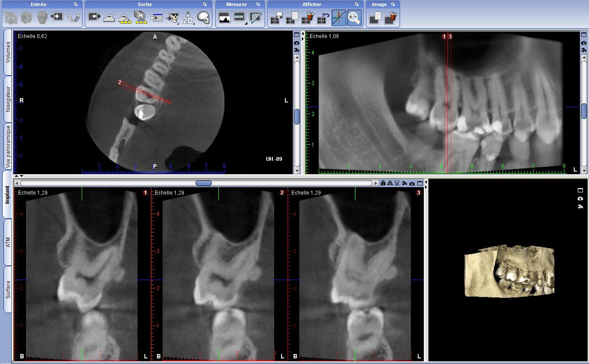
Task: Take snapshot of the axial view
Action: tap(297, 43)
